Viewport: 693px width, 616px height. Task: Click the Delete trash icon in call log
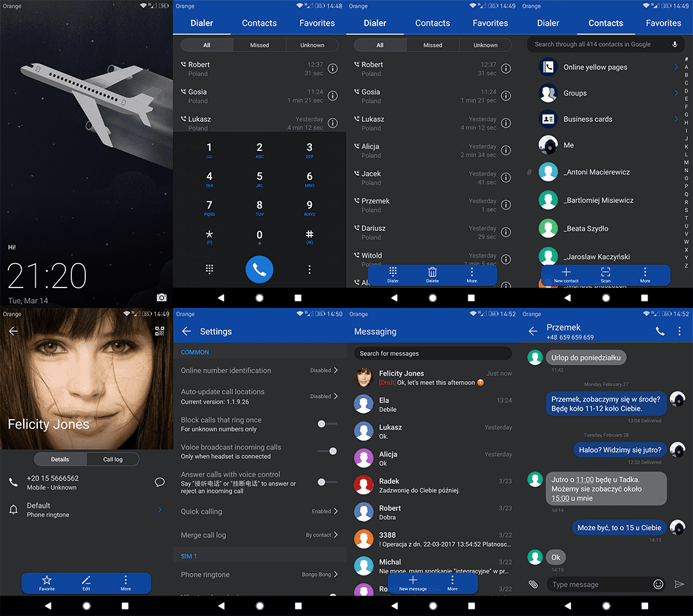pos(432,275)
